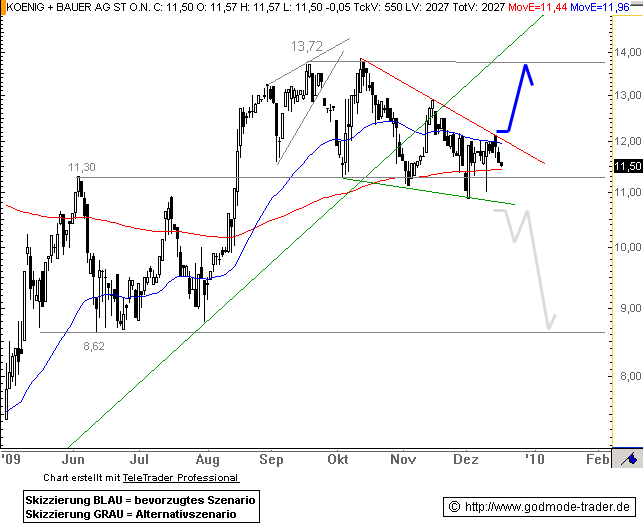
Task: Click the 14,00 price axis value
Action: [627, 52]
